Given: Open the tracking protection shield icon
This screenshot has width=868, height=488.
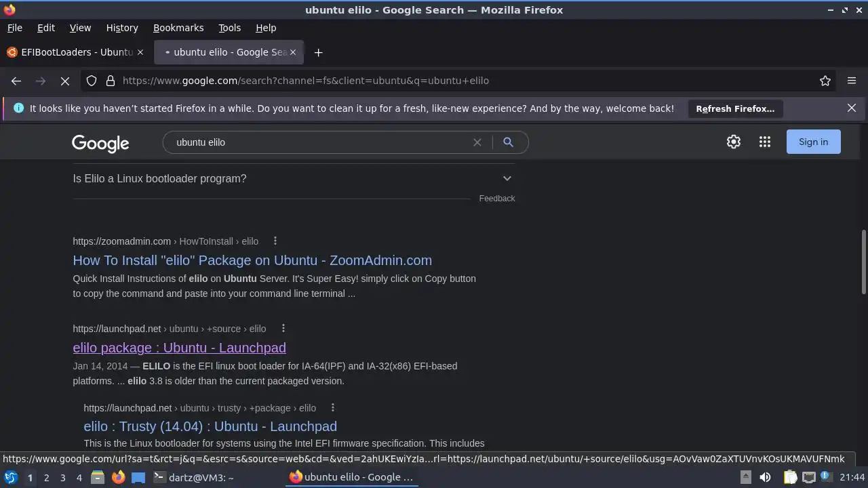Looking at the screenshot, I should coord(92,81).
